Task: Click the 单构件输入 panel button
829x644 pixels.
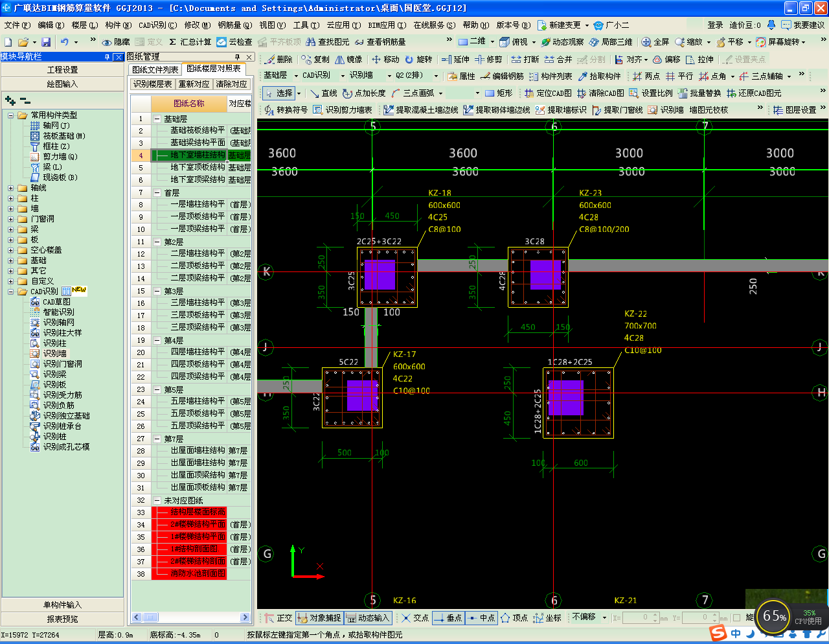Action: (63, 605)
